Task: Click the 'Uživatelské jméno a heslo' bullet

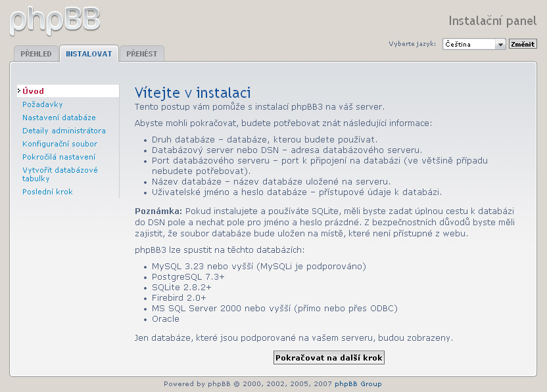Action: point(297,192)
